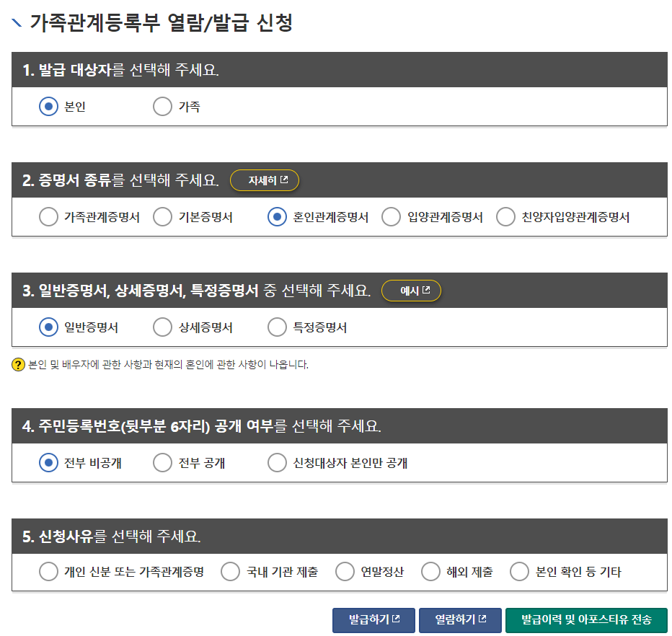Select reason 개인 신분 또는 가족관계증명
The height and width of the screenshot is (636, 672).
(48, 572)
